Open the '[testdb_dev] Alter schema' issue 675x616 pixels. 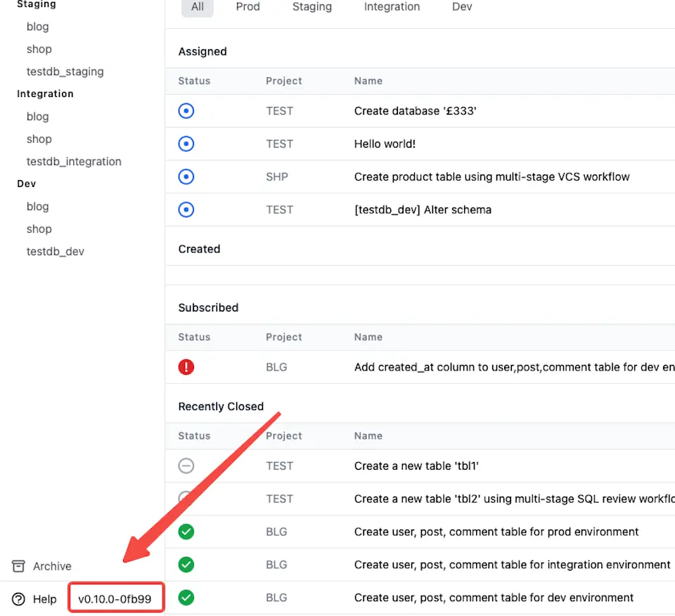[x=423, y=210]
